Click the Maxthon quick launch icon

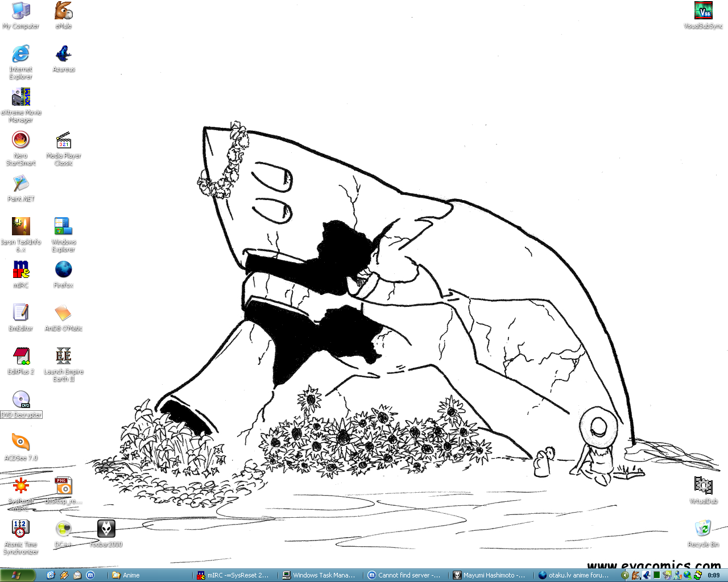(90, 575)
